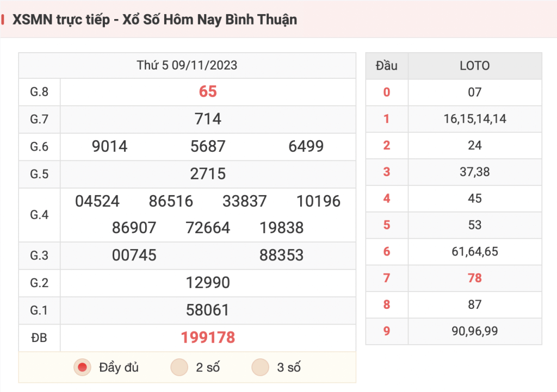Screen dimensions: 557x392
Task: Click the date header Thứ 5 09/11/2023
Action: pyautogui.click(x=187, y=65)
